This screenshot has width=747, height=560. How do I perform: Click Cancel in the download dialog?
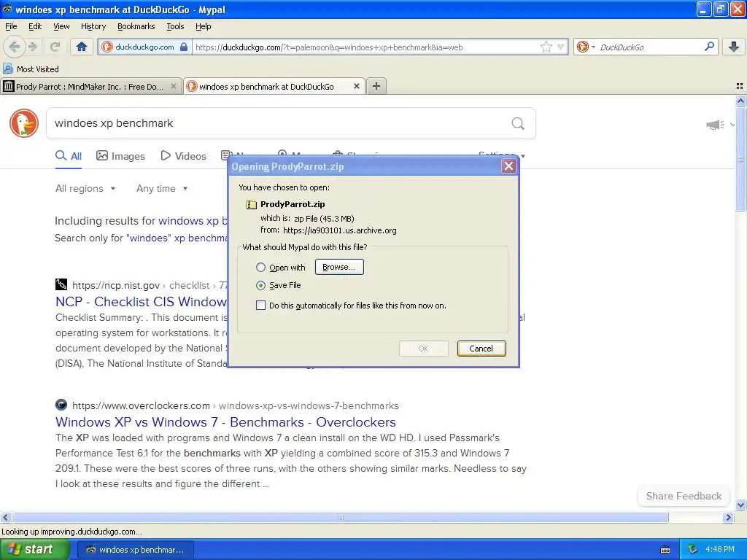click(481, 349)
